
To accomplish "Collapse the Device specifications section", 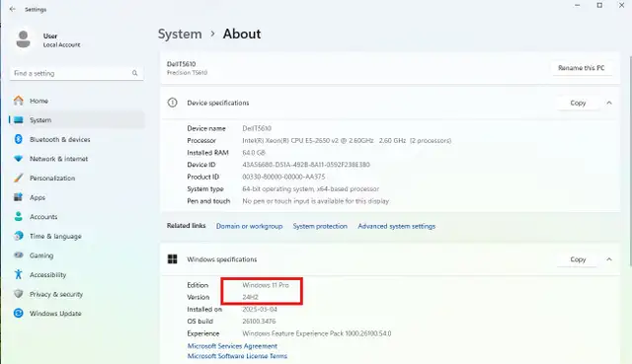I will click(x=609, y=103).
